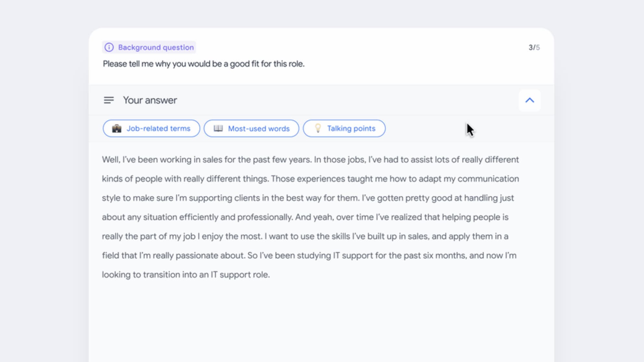
Task: Click the Your answer header
Action: click(150, 100)
